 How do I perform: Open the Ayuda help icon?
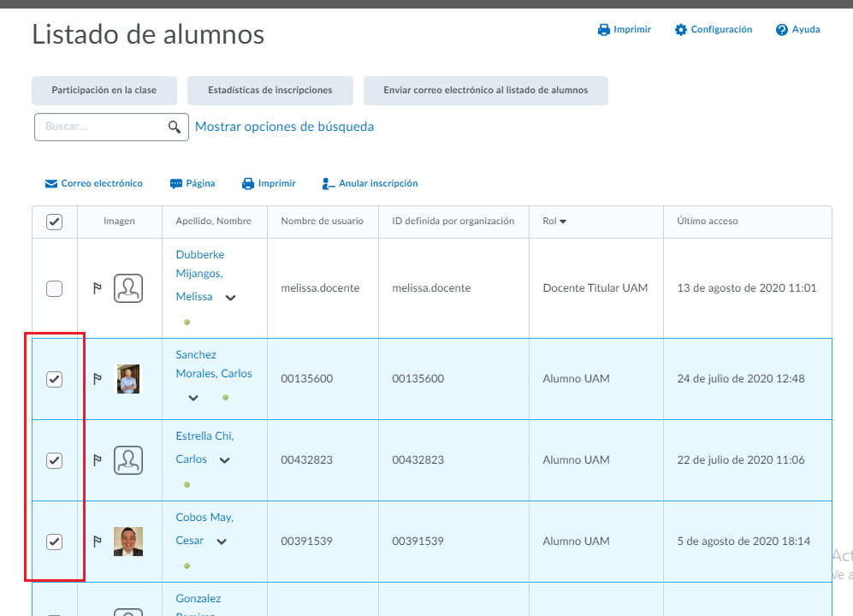pyautogui.click(x=781, y=30)
